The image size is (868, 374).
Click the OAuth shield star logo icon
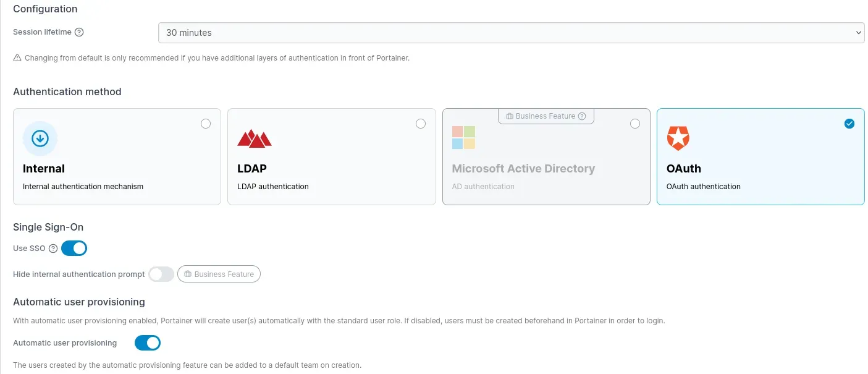pyautogui.click(x=678, y=138)
